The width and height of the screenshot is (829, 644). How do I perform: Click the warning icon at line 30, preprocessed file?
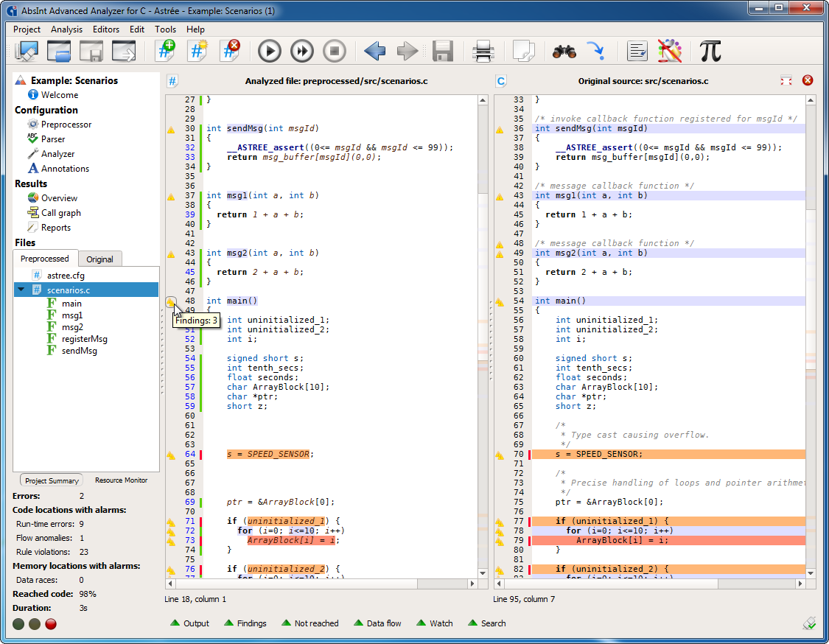tap(171, 129)
